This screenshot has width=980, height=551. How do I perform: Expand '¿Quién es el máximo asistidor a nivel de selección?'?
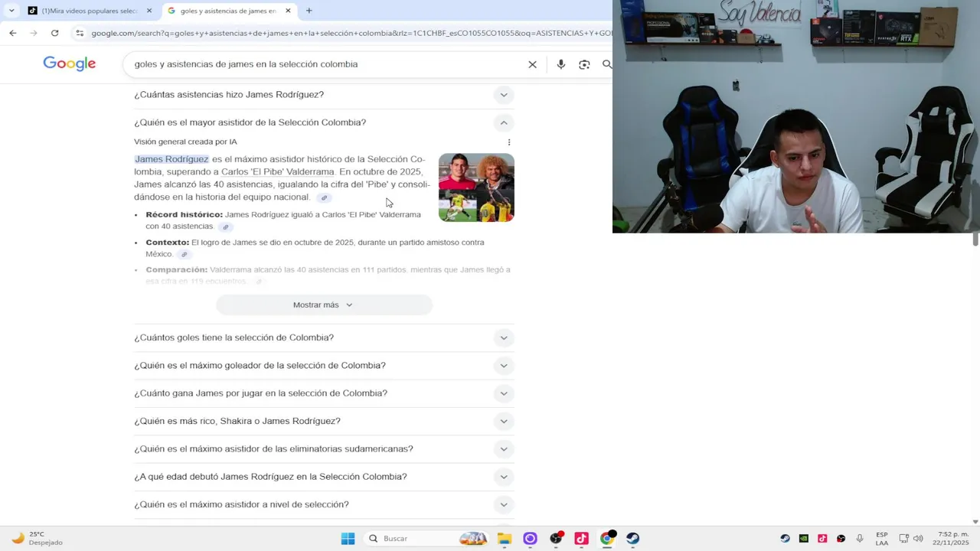(324, 504)
